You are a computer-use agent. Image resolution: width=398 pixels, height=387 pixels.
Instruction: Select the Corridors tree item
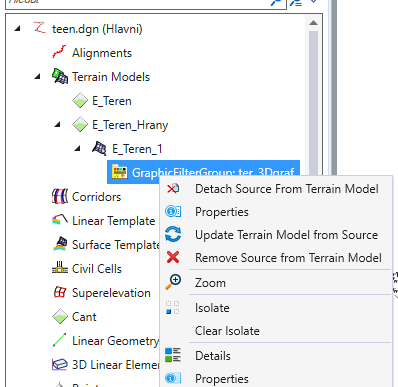(x=96, y=197)
